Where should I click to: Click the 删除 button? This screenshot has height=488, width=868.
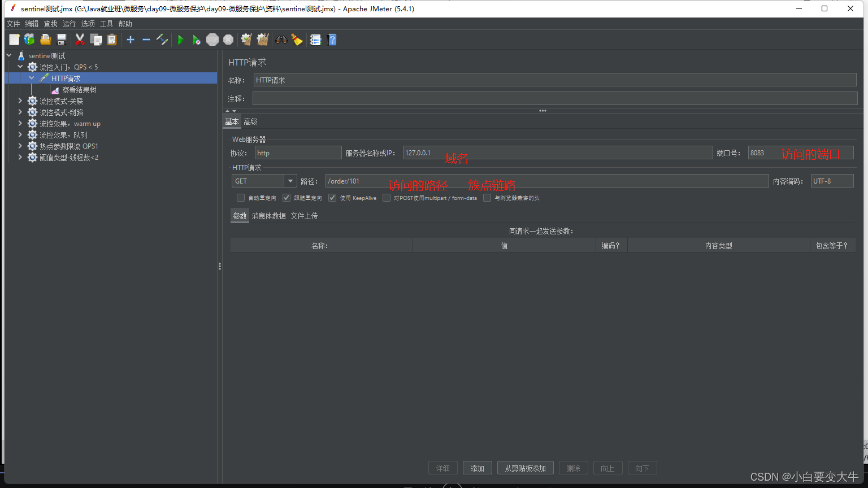coord(574,468)
